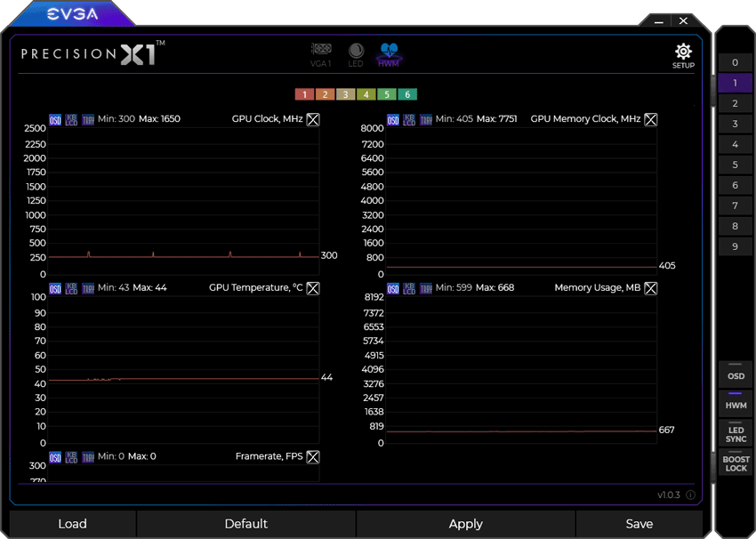Toggle OSD for GPU Clock graph
The height and width of the screenshot is (539, 756).
[55, 119]
